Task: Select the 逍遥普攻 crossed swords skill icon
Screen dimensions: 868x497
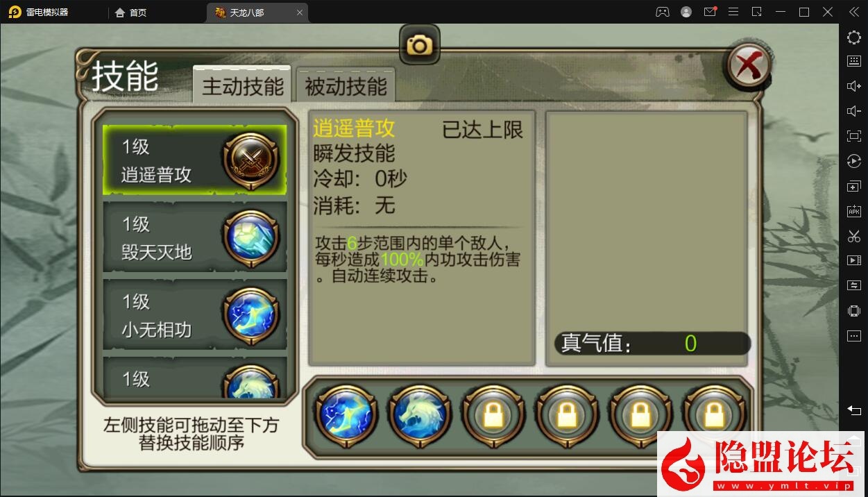Action: [251, 160]
